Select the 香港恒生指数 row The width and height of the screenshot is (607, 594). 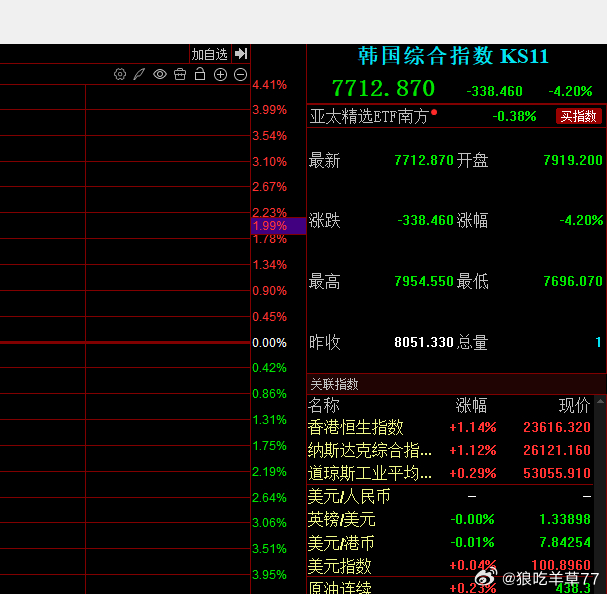tap(449, 427)
